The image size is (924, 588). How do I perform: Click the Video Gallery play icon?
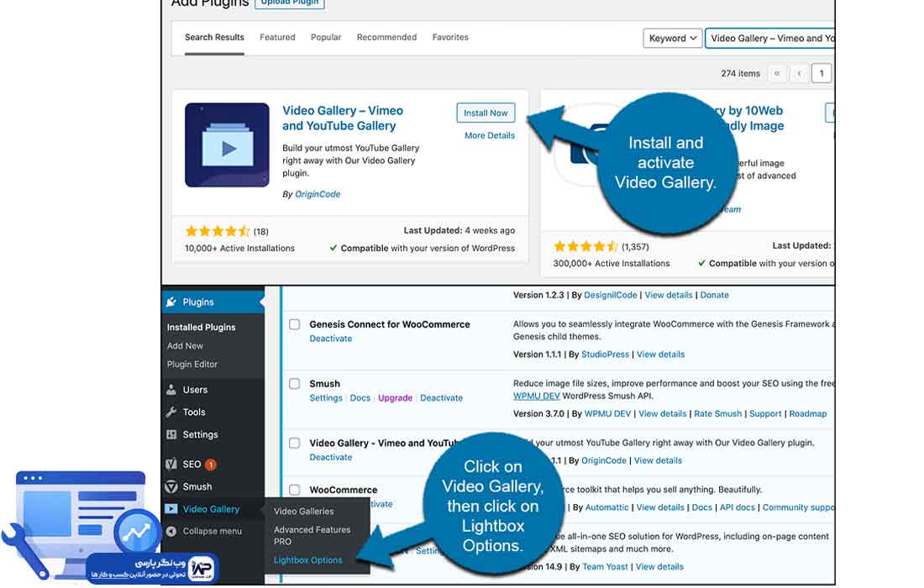(171, 509)
